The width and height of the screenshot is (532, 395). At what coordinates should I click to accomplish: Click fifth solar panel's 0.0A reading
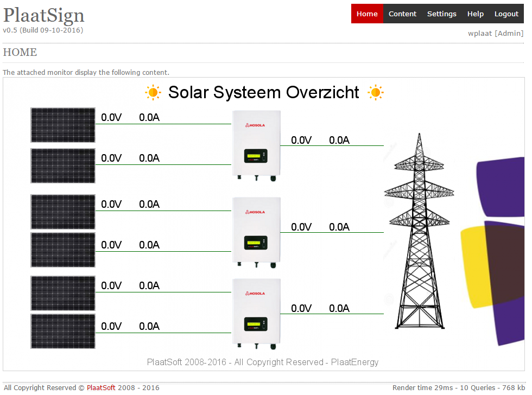pyautogui.click(x=149, y=285)
